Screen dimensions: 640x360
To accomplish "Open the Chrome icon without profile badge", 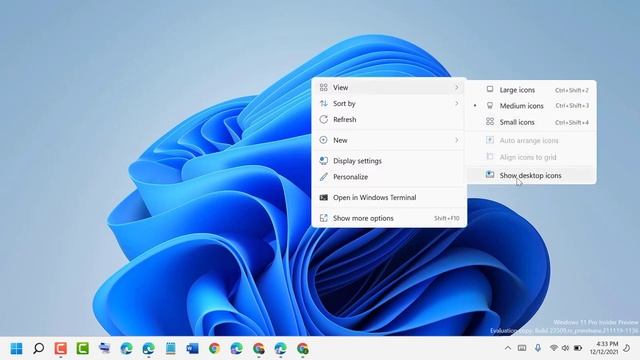I will point(214,349).
